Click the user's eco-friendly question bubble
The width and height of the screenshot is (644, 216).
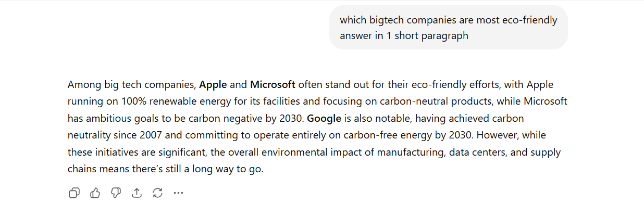(x=448, y=28)
